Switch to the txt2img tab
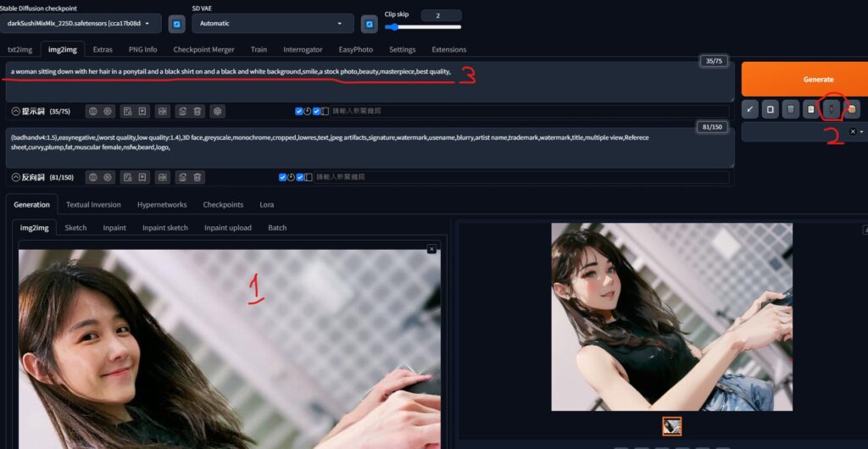Screen dimensions: 868x449 (19, 49)
